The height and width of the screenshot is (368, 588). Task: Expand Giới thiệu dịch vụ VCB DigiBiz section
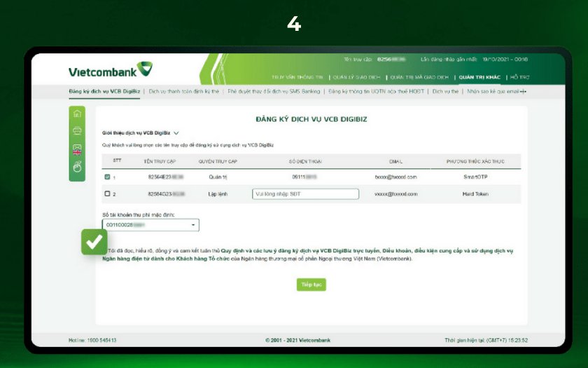tap(176, 132)
